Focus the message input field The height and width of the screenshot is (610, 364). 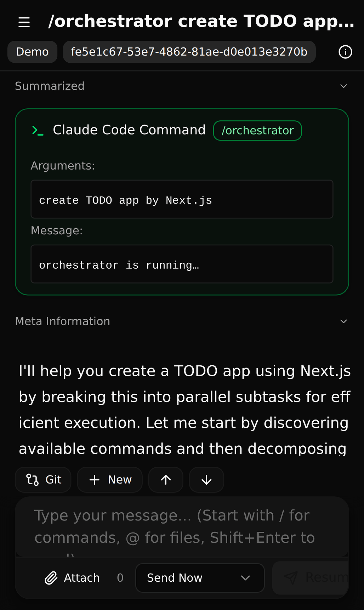182,526
